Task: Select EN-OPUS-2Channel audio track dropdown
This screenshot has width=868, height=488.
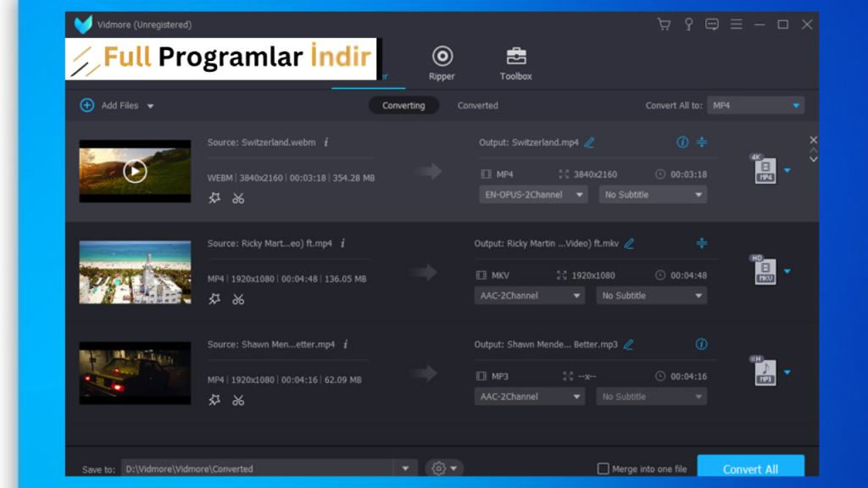Action: (533, 195)
